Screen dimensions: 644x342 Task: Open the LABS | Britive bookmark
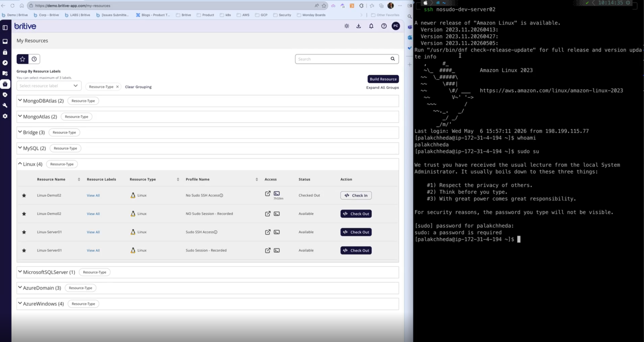coord(78,15)
